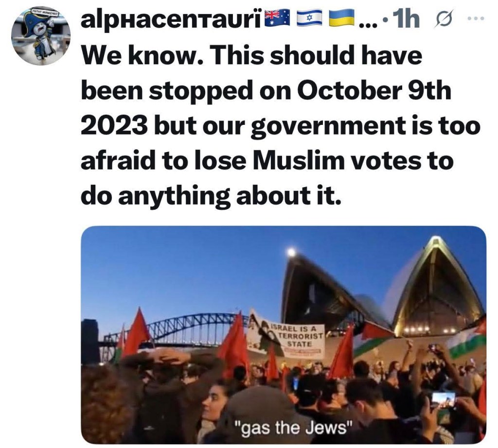Click the Ukrainian flag emoji in username
The height and width of the screenshot is (448, 498).
point(341,18)
